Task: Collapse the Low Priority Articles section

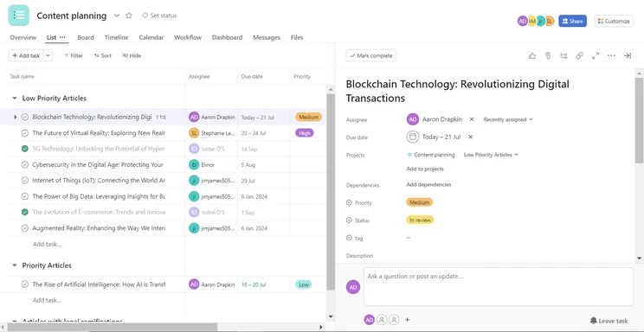Action: (x=15, y=99)
